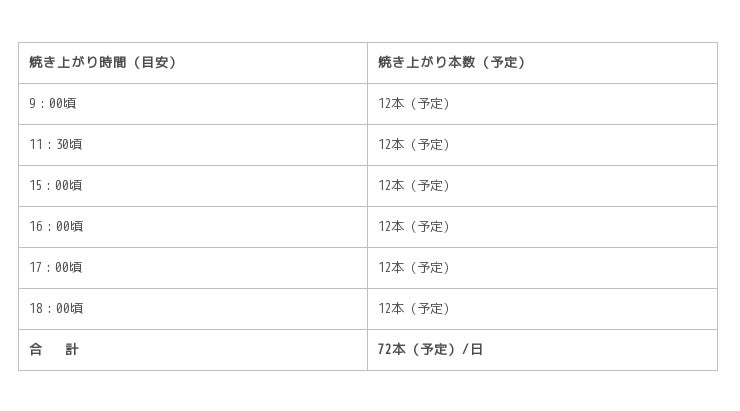740x411 pixels.
Task: Click 12本（予定） in the 11：30頃 row
Action: click(415, 145)
